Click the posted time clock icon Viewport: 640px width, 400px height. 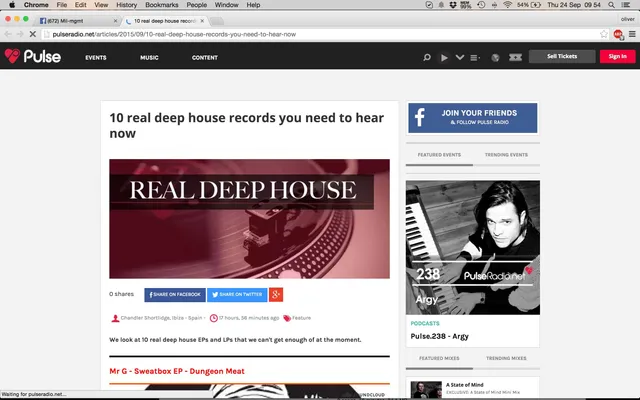213,318
